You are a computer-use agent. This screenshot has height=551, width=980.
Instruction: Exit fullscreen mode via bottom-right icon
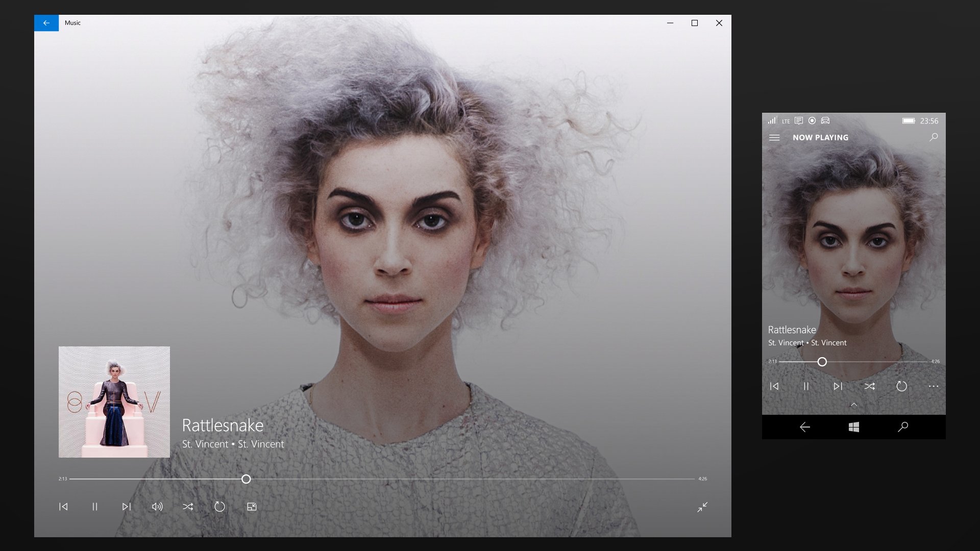coord(703,507)
